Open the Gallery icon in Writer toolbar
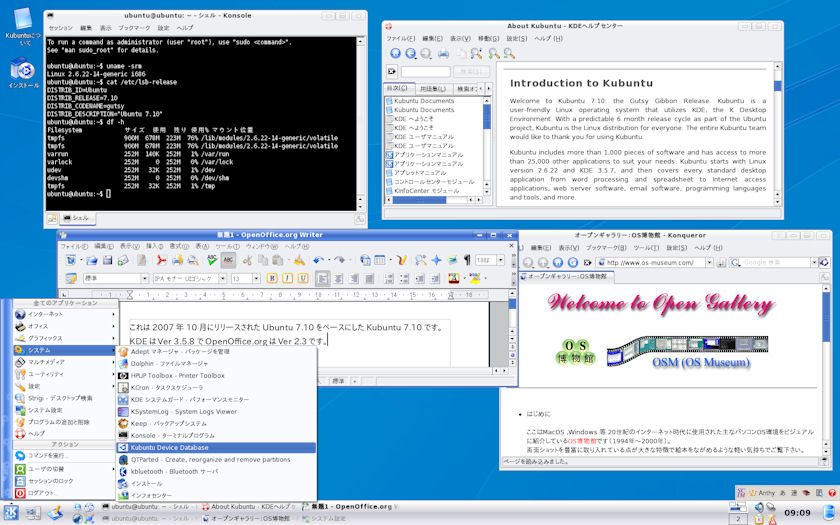 (452, 260)
